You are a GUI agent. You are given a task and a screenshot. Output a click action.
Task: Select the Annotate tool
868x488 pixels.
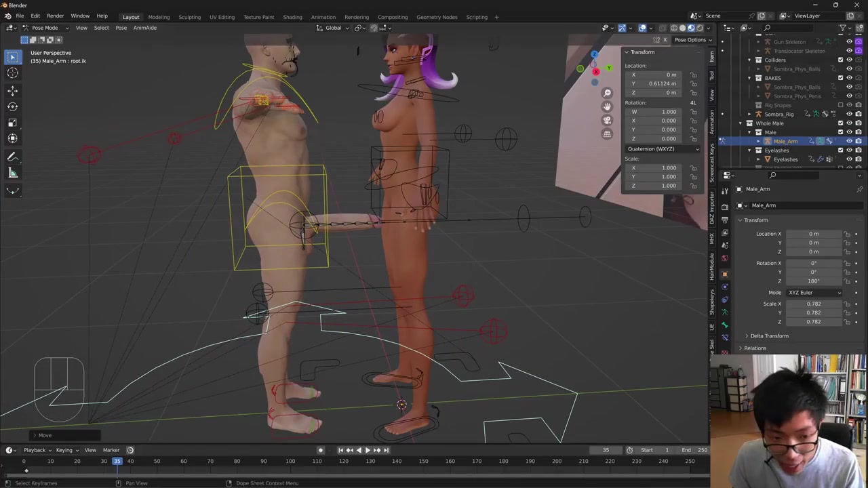[x=12, y=157]
